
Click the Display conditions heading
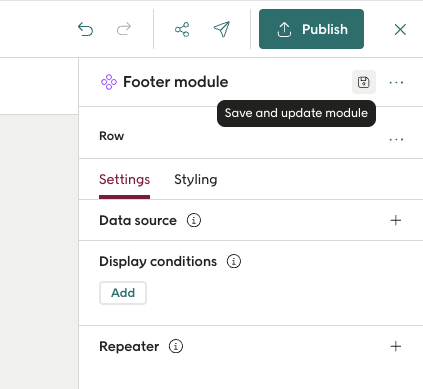tap(158, 262)
